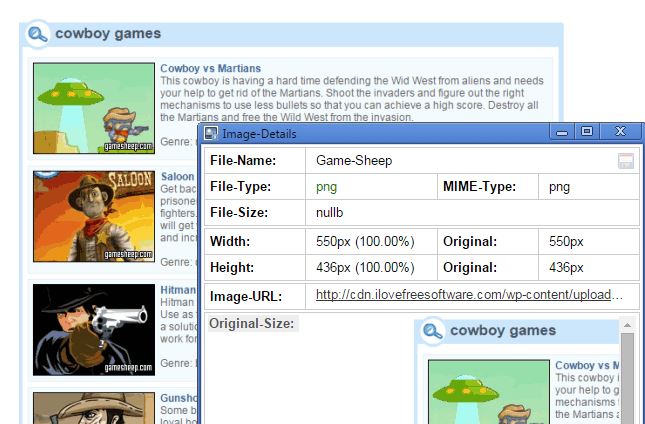The image size is (645, 424).
Task: Click the Image-Details window title icon
Action: click(211, 133)
